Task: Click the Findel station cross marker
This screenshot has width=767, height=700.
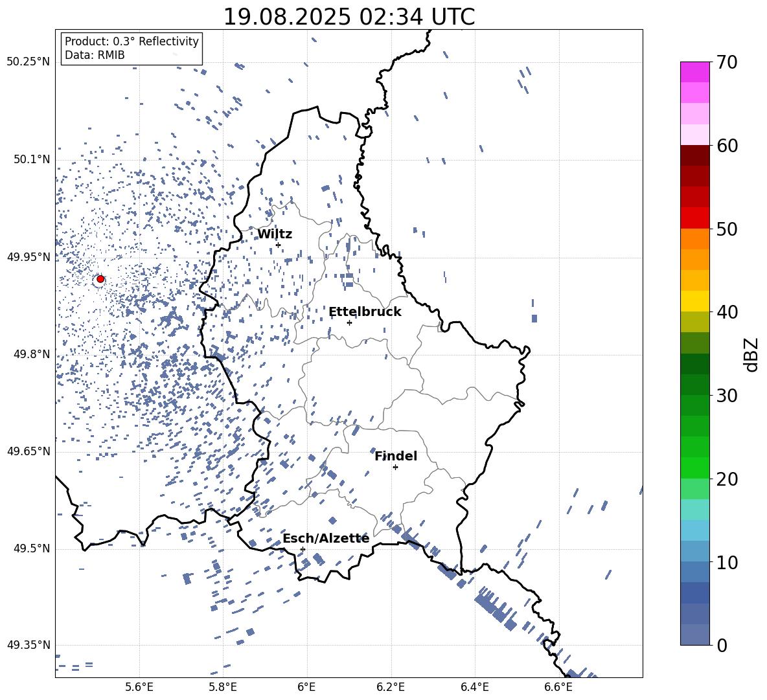Action: [395, 468]
